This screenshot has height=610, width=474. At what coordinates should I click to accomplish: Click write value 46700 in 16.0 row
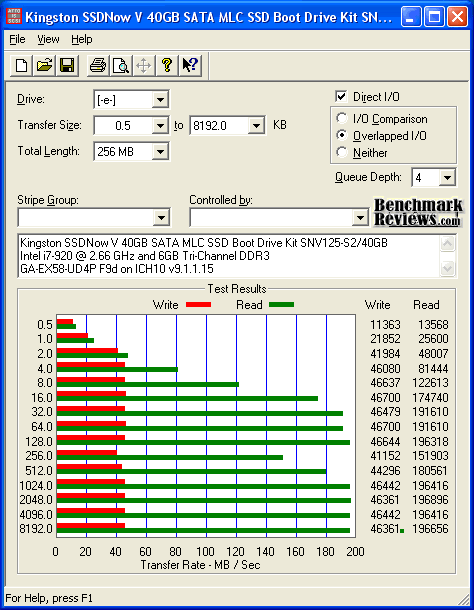[385, 398]
